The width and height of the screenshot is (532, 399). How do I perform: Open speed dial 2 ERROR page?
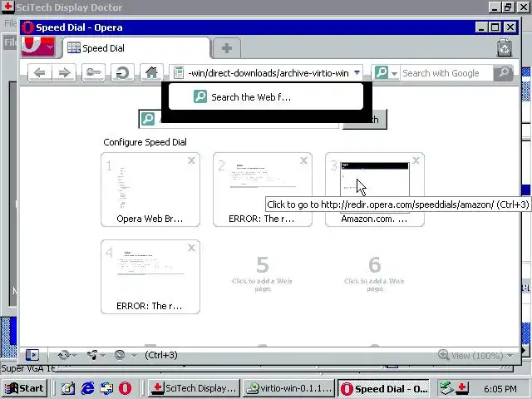263,190
